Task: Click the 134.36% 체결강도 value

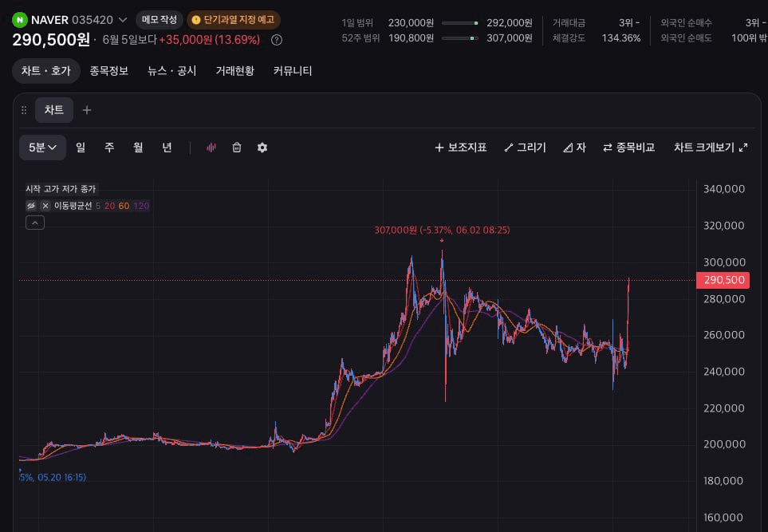Action: tap(621, 38)
